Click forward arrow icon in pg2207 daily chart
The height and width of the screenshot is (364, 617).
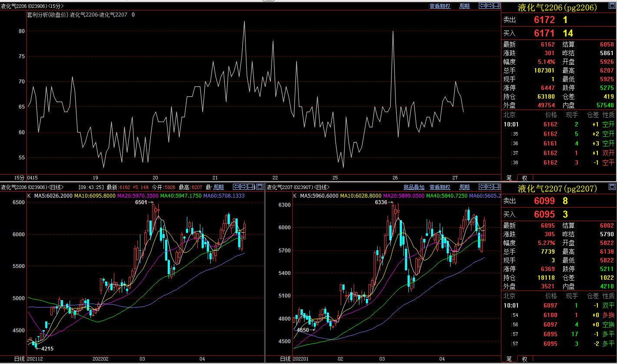point(490,187)
